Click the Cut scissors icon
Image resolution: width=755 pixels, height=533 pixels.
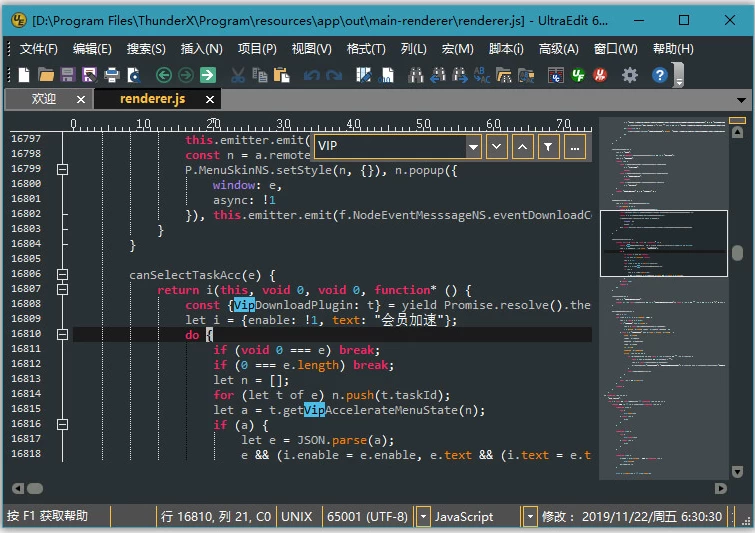(237, 75)
